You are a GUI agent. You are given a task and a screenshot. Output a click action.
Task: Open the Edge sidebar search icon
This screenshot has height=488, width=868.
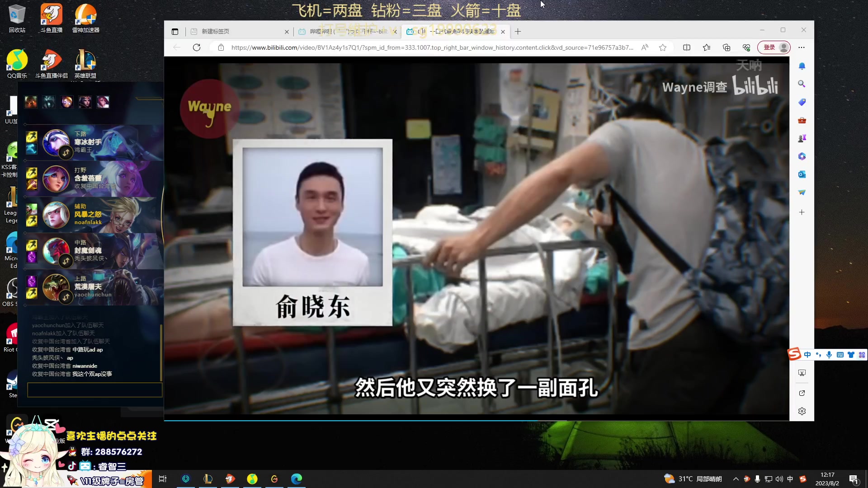(x=802, y=84)
